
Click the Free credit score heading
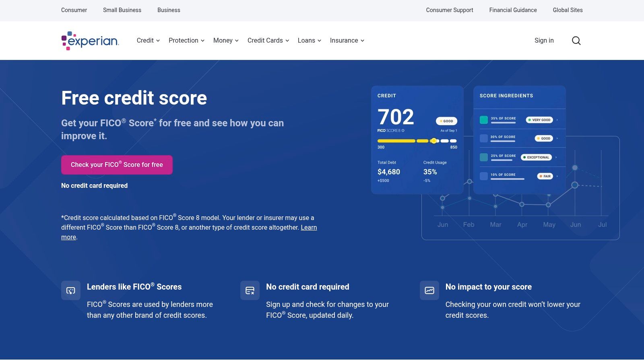[134, 98]
